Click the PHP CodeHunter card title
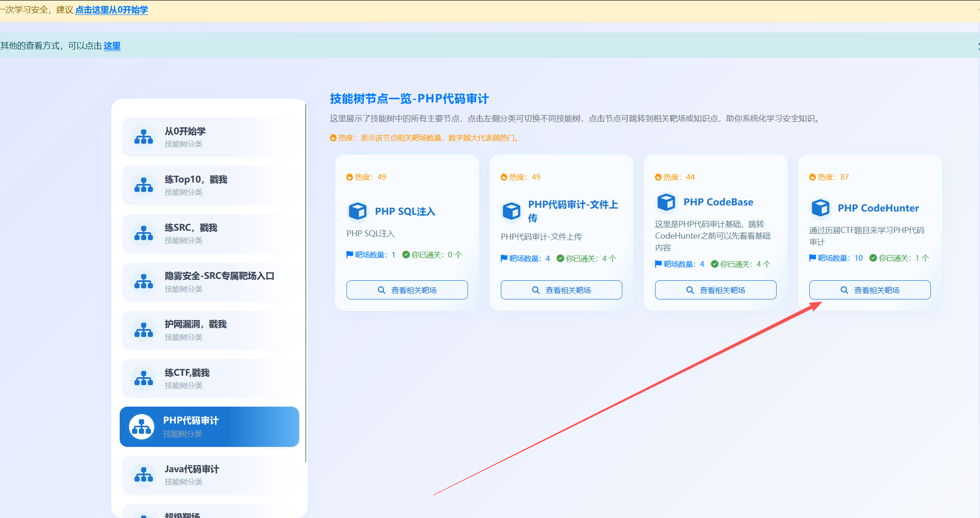Screen dimensions: 980x518 [878, 208]
